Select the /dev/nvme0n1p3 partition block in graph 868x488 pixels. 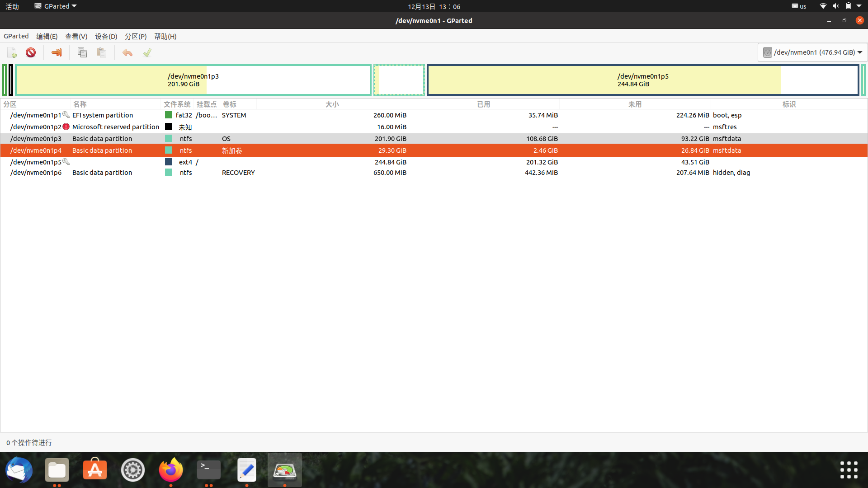click(x=193, y=80)
